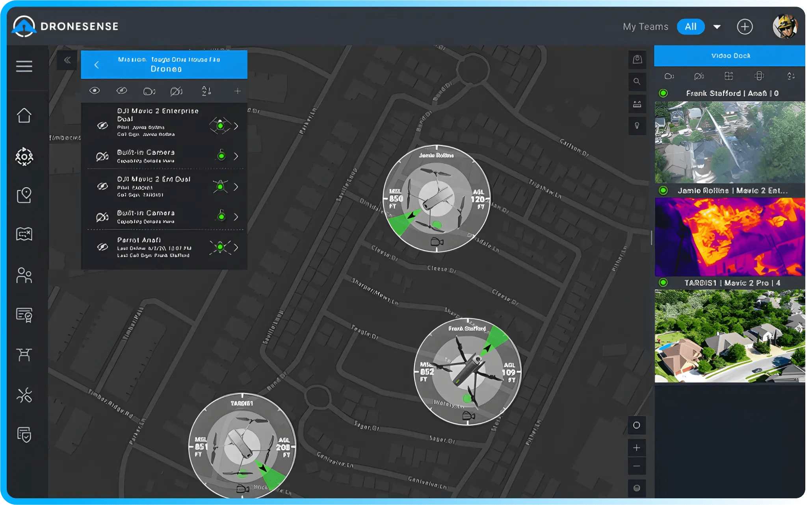812x505 pixels.
Task: Open the Home view in the sidebar
Action: pos(24,115)
